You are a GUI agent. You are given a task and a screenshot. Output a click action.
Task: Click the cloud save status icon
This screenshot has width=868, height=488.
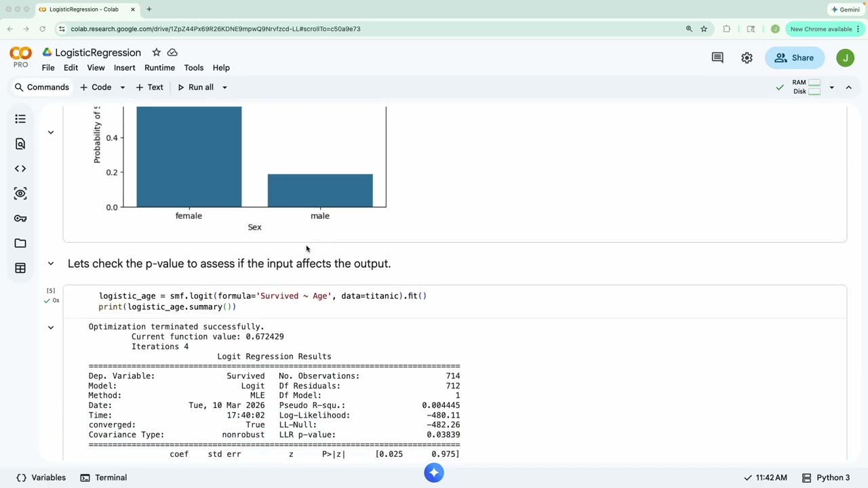172,52
